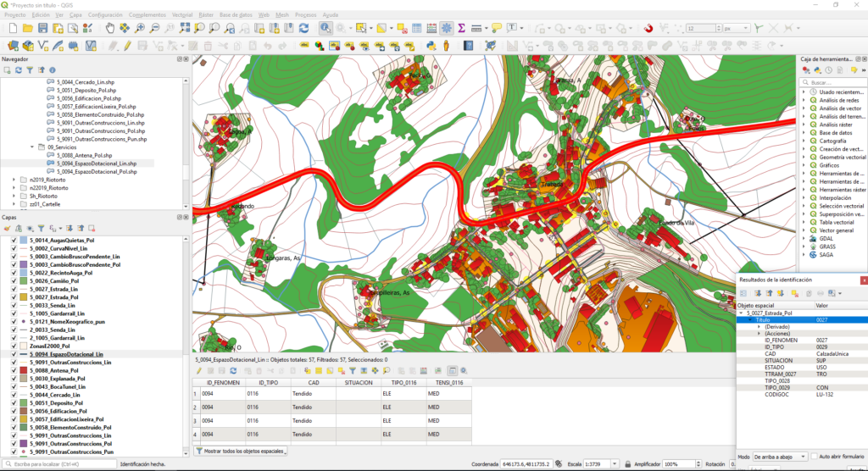Click zoom map to selected rows icon
The height and width of the screenshot is (471, 868).
[x=387, y=371]
